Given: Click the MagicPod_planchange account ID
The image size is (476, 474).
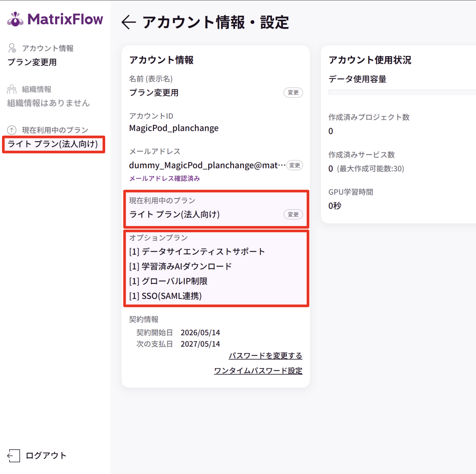Looking at the screenshot, I should pyautogui.click(x=174, y=128).
